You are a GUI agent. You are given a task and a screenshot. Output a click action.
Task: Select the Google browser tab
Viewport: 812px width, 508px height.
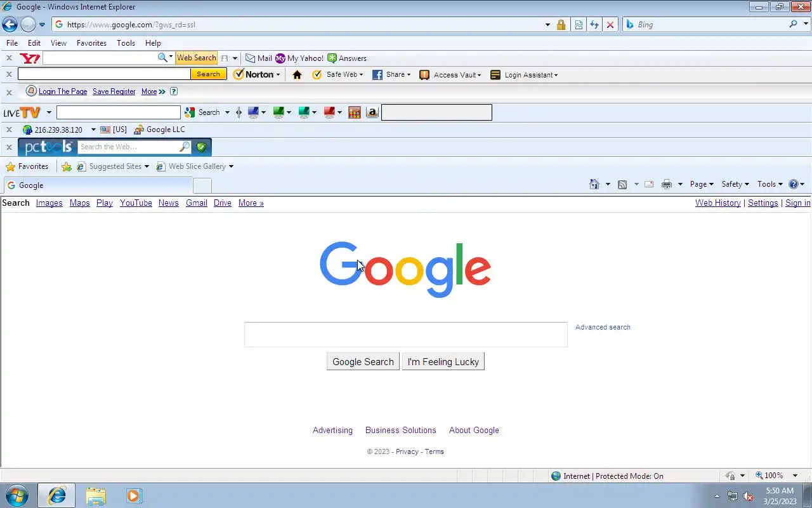[97, 185]
